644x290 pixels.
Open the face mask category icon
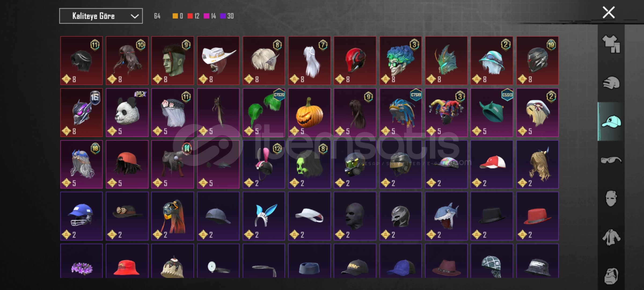pos(611,199)
